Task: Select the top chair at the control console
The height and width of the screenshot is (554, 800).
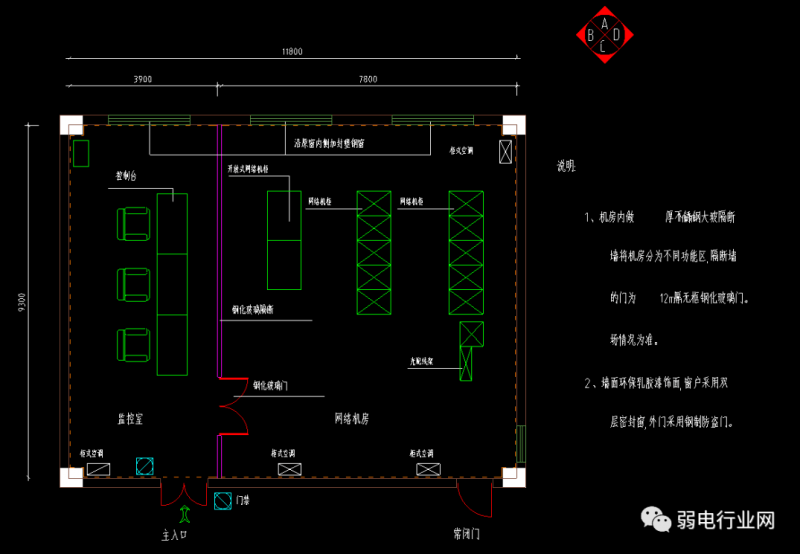Action: 133,224
